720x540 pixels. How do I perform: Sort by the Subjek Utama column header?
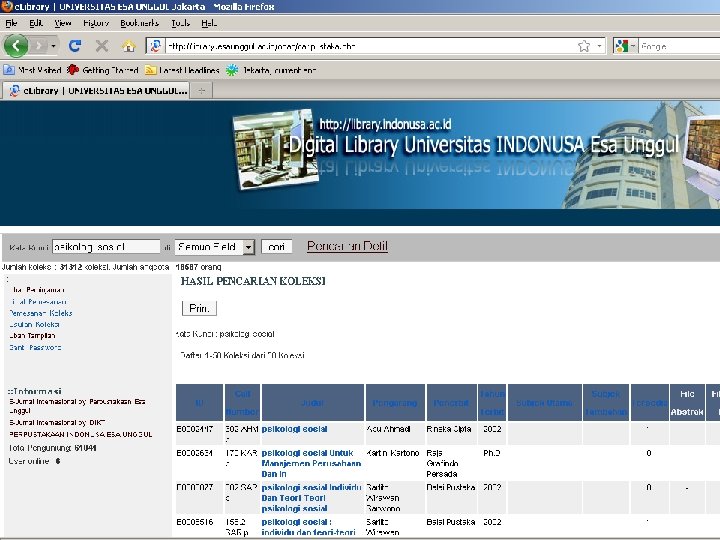(545, 403)
